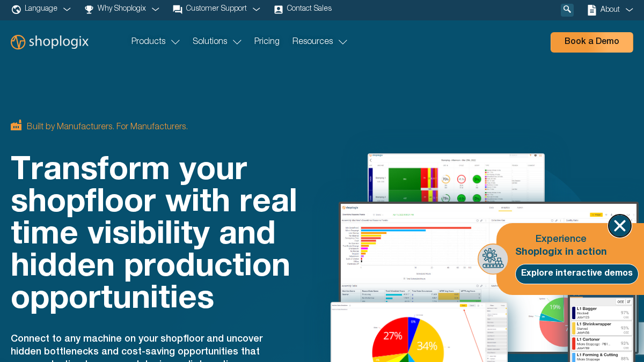This screenshot has height=362, width=644.
Task: Expand the Why Shoplogix chevron
Action: click(156, 9)
